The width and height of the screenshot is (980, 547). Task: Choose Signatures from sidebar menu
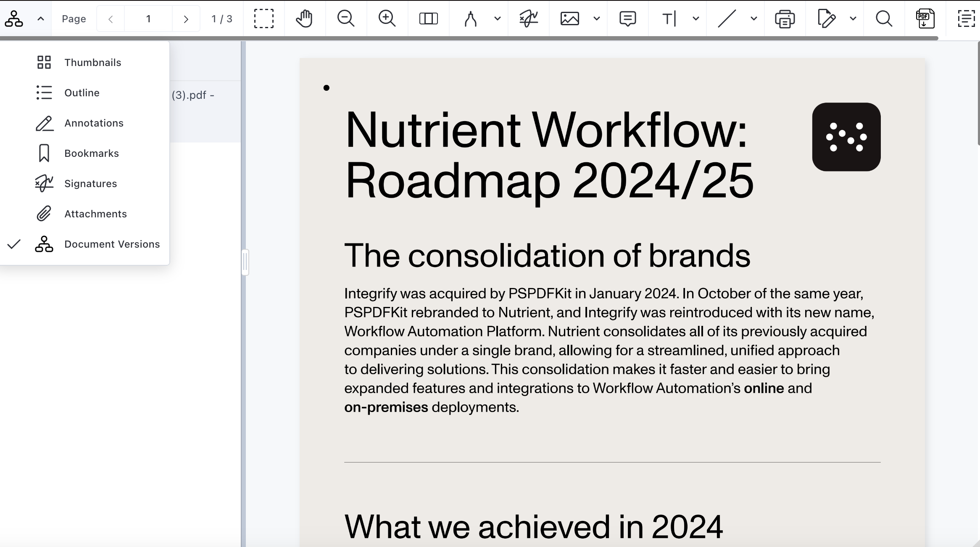pos(85,184)
